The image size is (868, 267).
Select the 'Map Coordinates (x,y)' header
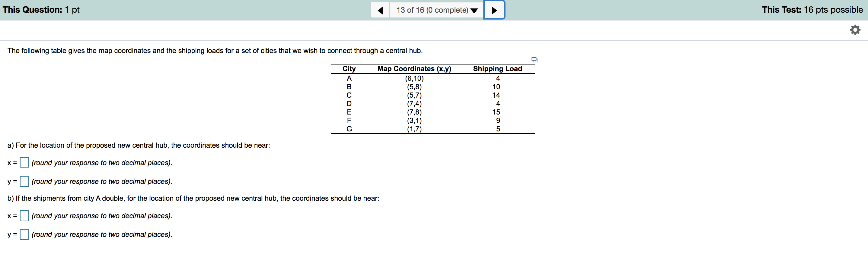pyautogui.click(x=414, y=69)
